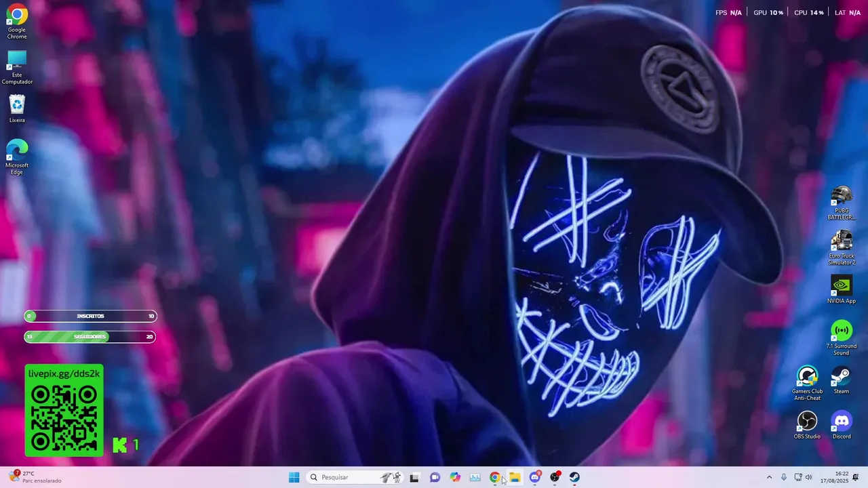Switch to Steam in the taskbar
Screen dimensions: 868x488
574,477
